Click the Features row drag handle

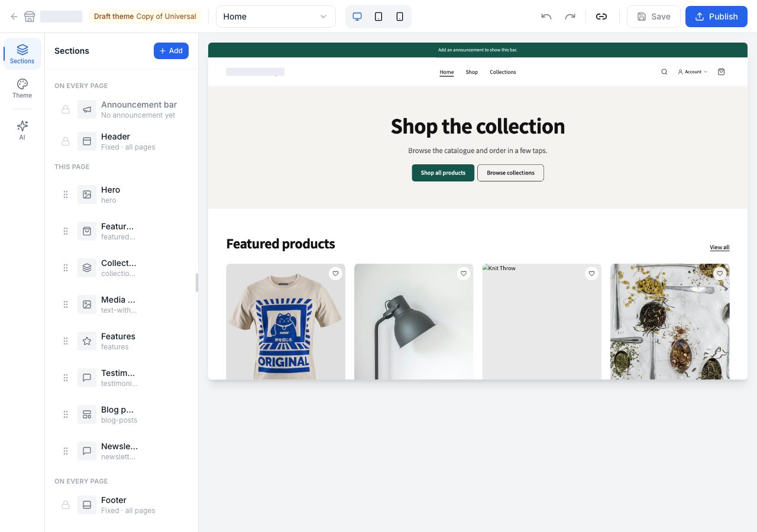click(x=66, y=341)
